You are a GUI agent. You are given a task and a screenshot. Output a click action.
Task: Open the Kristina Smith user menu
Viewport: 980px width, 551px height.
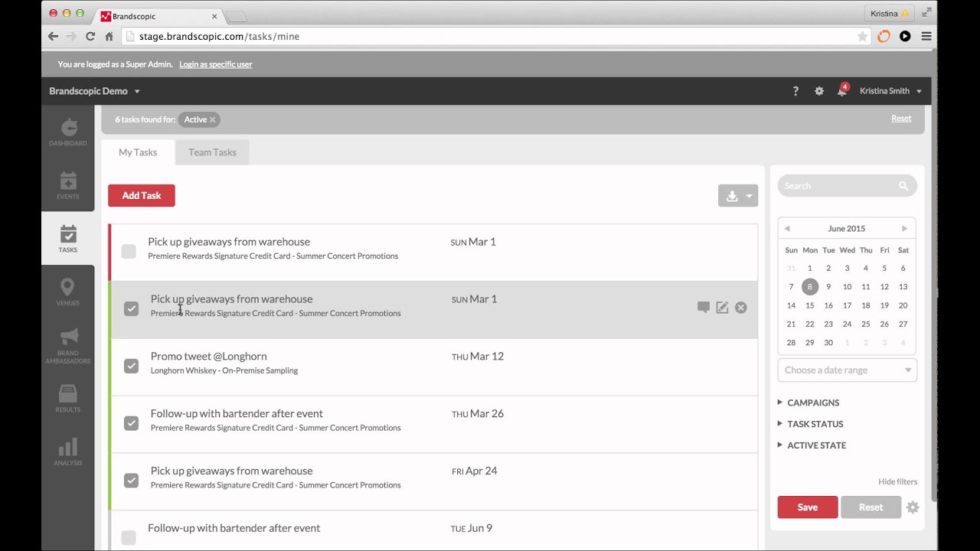tap(890, 91)
